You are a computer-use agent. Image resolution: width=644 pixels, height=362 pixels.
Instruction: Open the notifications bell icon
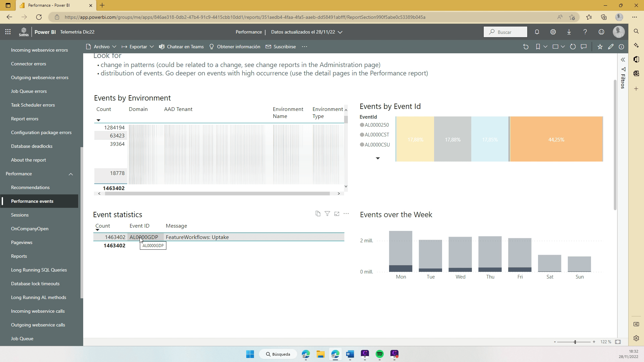(x=537, y=32)
